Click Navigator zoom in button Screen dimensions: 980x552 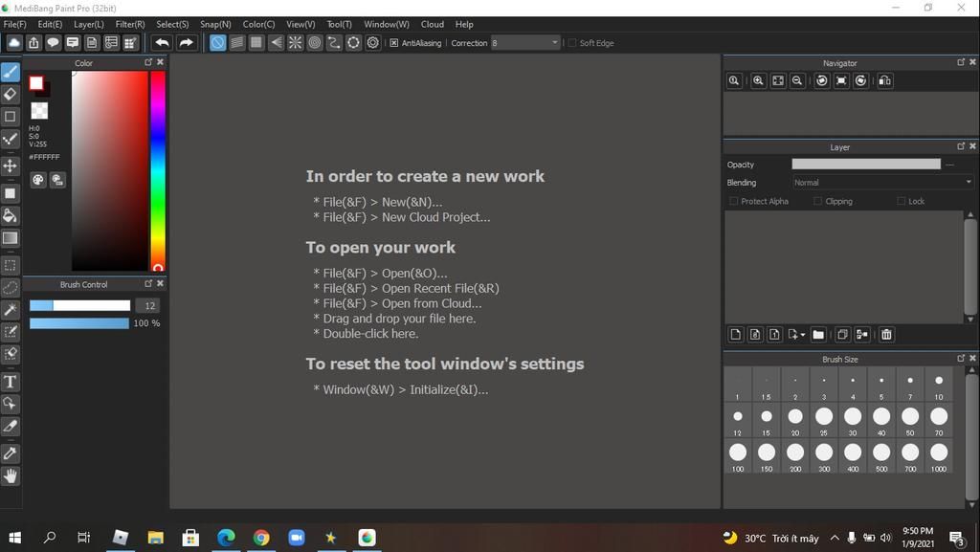tap(758, 80)
